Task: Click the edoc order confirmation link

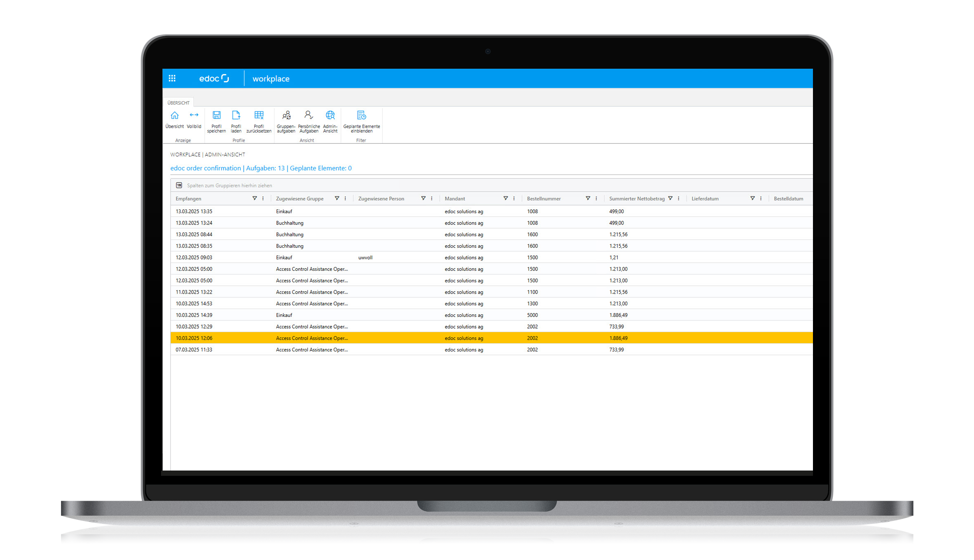Action: pos(205,168)
